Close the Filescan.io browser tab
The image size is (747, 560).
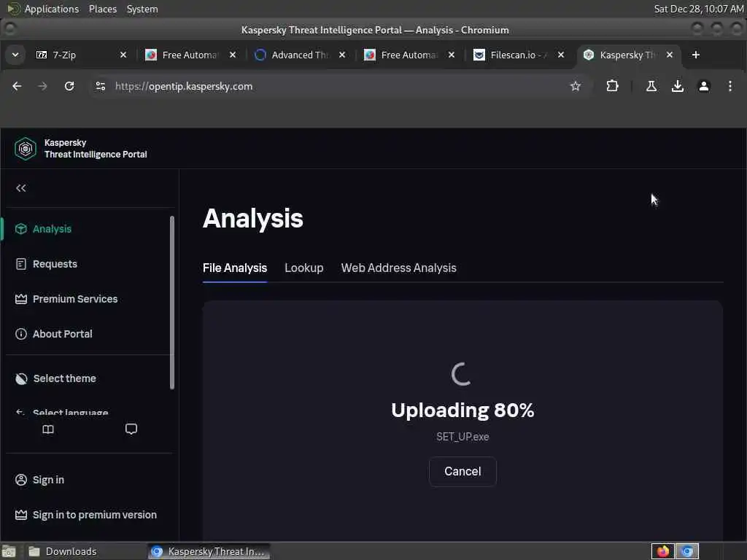561,55
